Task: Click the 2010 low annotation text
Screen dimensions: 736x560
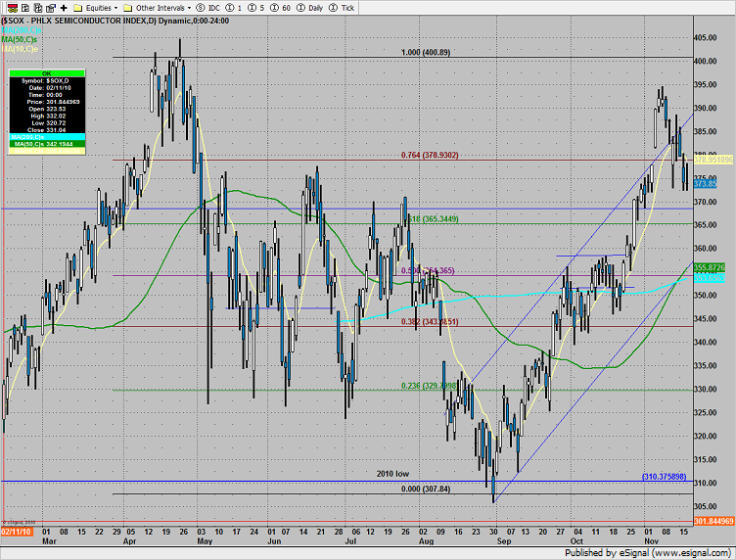Action: tap(392, 474)
